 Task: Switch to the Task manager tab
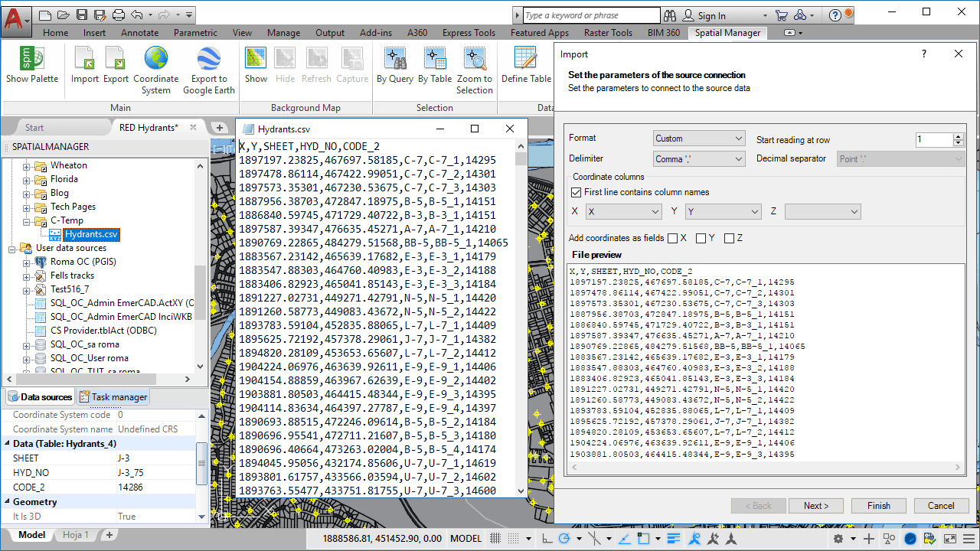click(x=113, y=397)
